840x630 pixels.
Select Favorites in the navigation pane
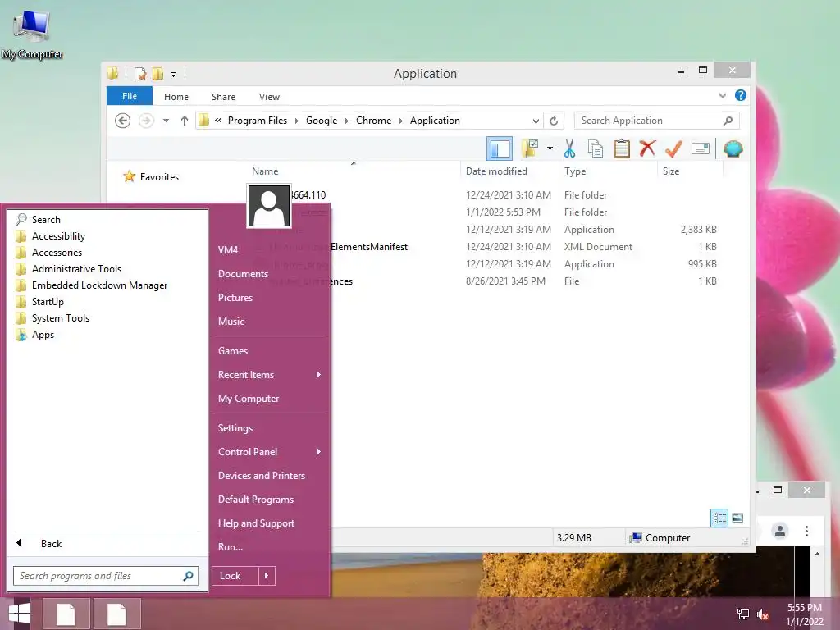(159, 177)
